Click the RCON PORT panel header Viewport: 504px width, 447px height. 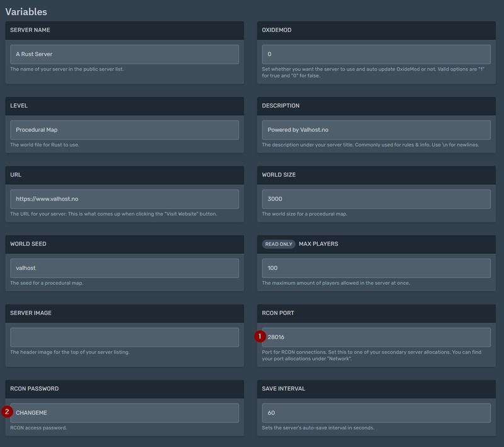point(376,313)
